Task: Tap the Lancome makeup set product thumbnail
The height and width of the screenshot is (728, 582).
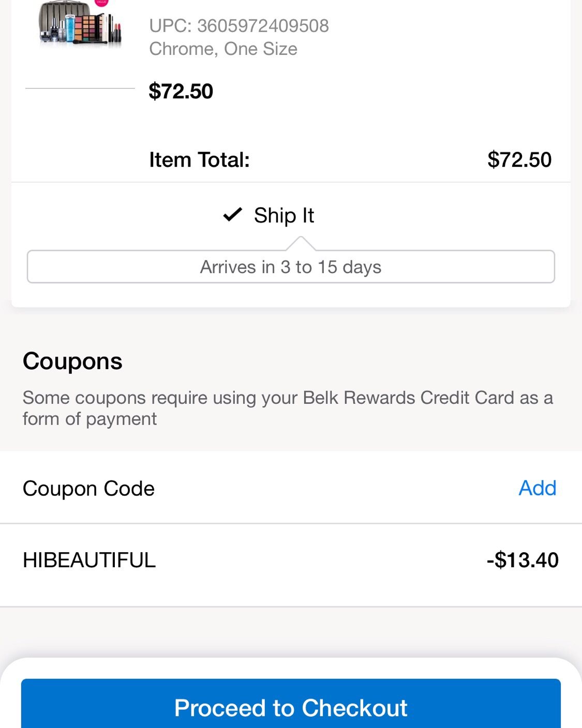Action: 80,23
